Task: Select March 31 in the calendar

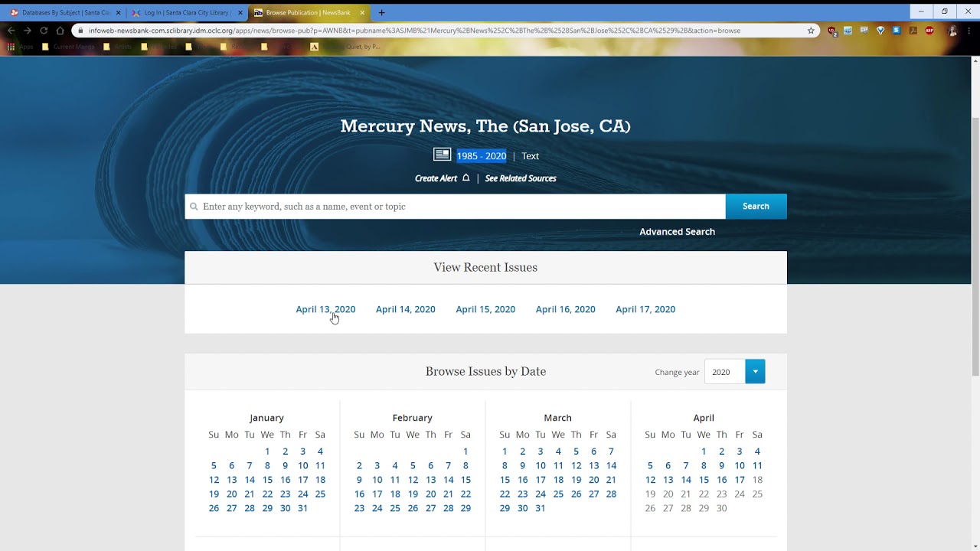Action: (x=540, y=508)
